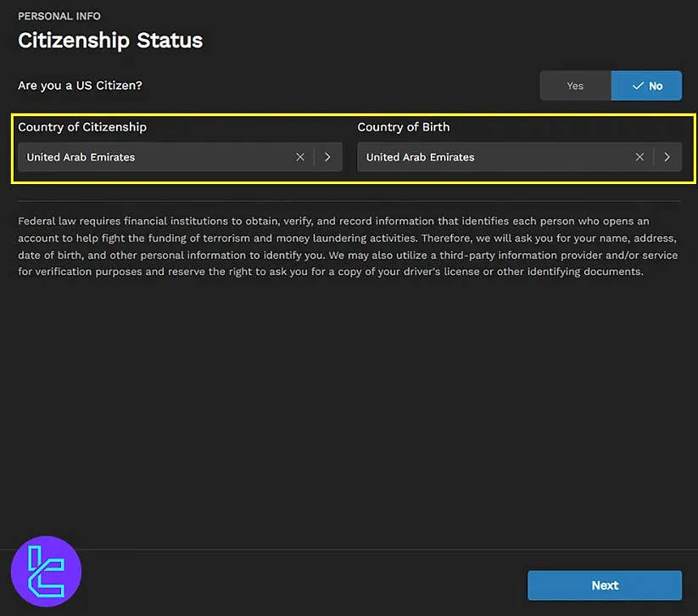This screenshot has height=616, width=698.
Task: Click the X to remove United Arab Emirates birth country
Action: [641, 157]
